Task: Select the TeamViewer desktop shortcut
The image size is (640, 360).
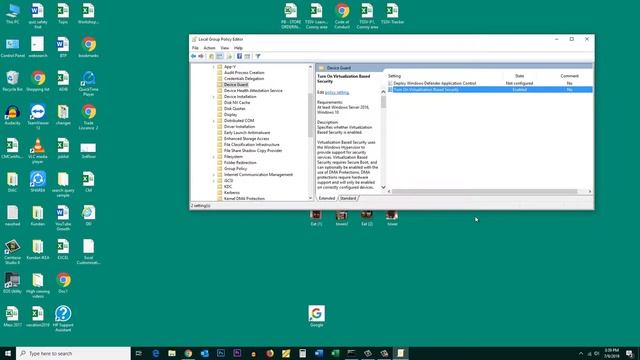Action: [x=38, y=117]
